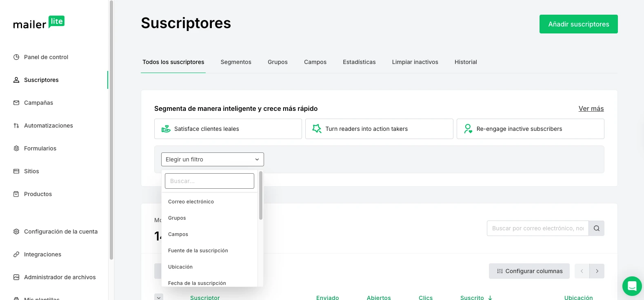
Task: Go to next page arrow
Action: (x=597, y=271)
